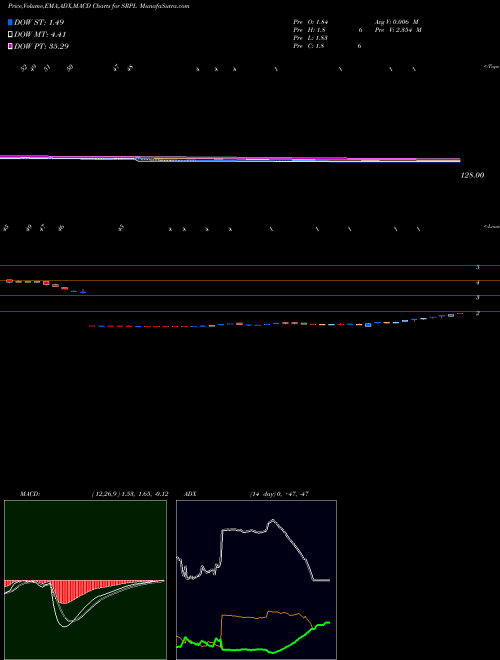Click the magenta DOW PT legend swatch
The width and height of the screenshot is (500, 660).
10,46
